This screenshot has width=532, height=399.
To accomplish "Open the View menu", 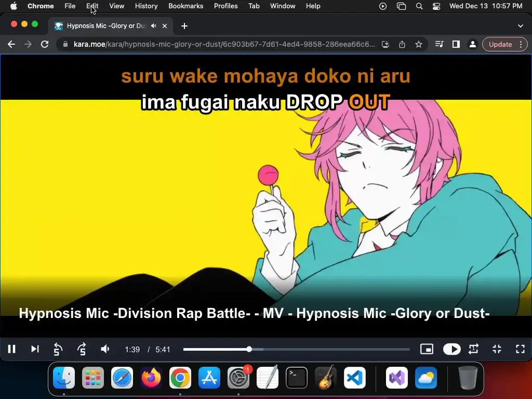I will [x=117, y=6].
